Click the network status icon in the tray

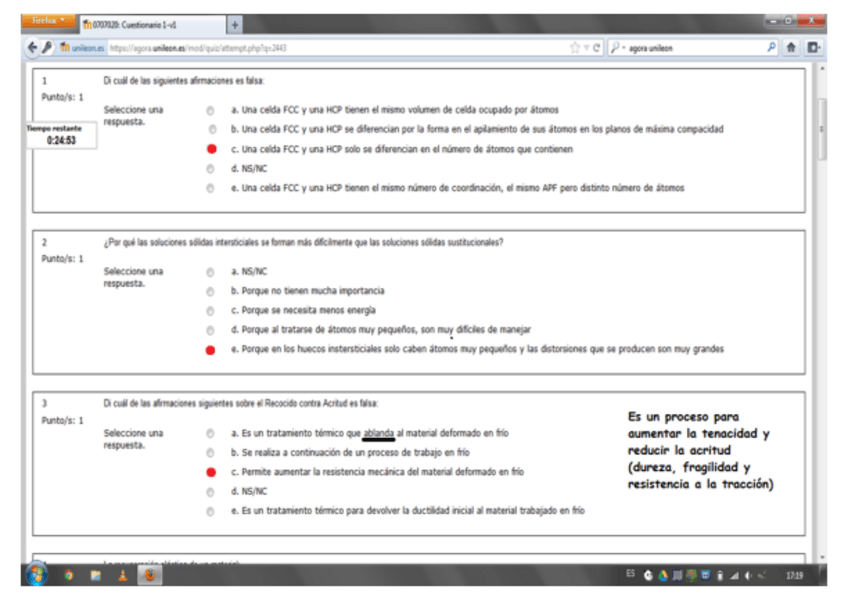[x=733, y=575]
